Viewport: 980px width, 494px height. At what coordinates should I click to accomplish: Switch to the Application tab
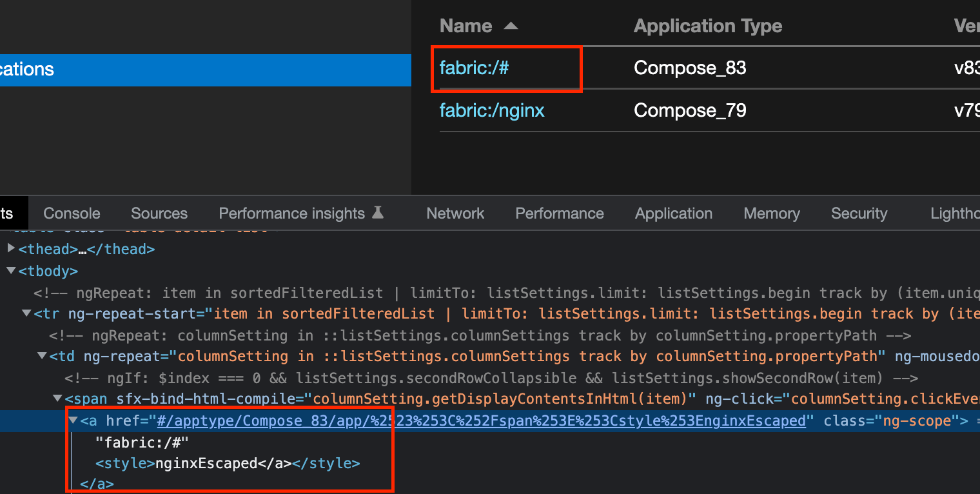point(673,213)
